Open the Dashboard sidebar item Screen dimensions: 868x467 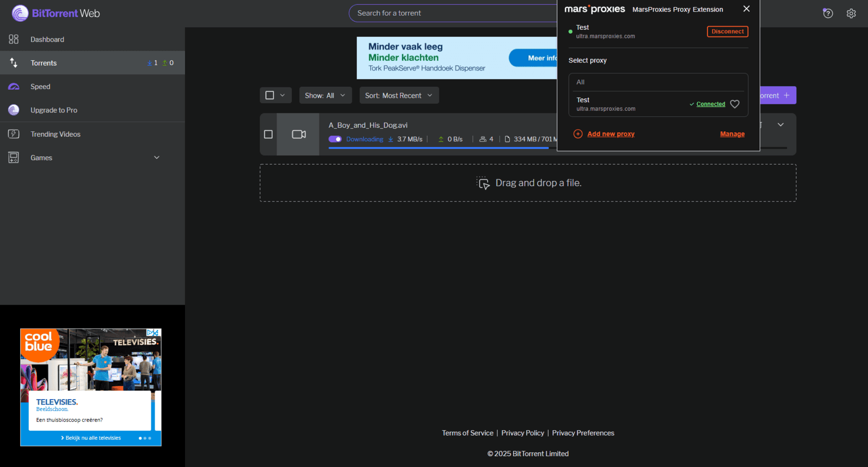click(x=92, y=39)
